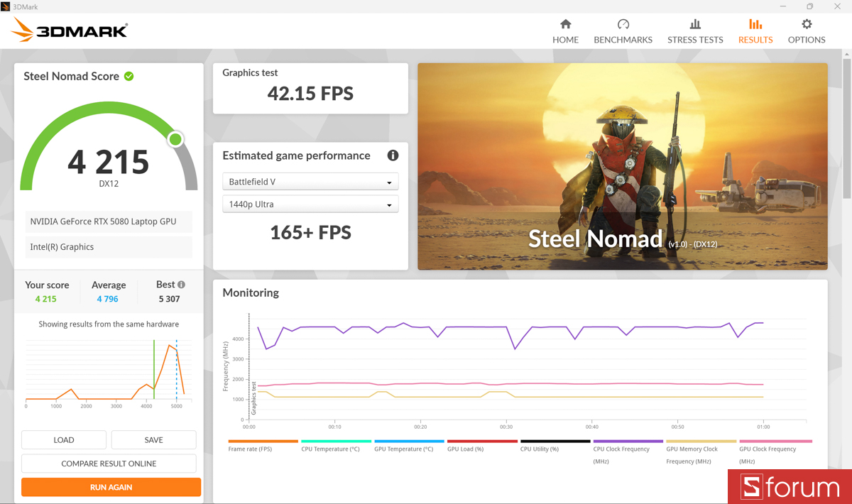Click the Steel Nomad Score heading
852x504 pixels.
71,76
